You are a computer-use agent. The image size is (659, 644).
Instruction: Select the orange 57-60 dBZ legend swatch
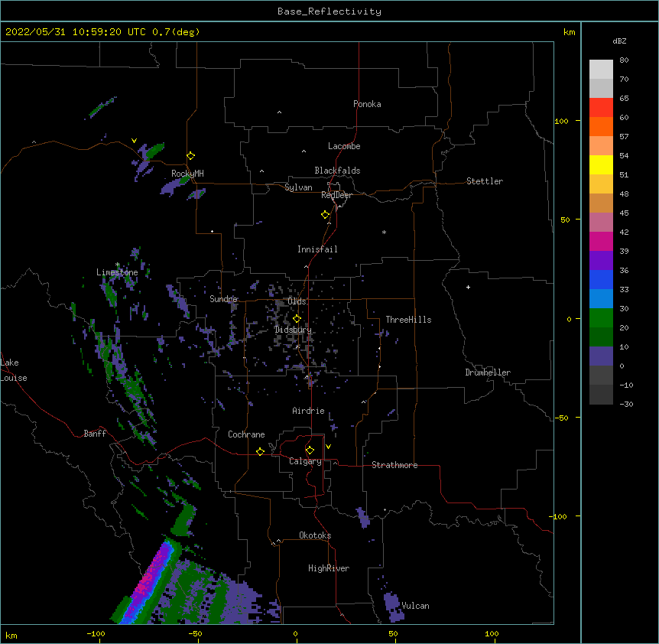coord(601,126)
